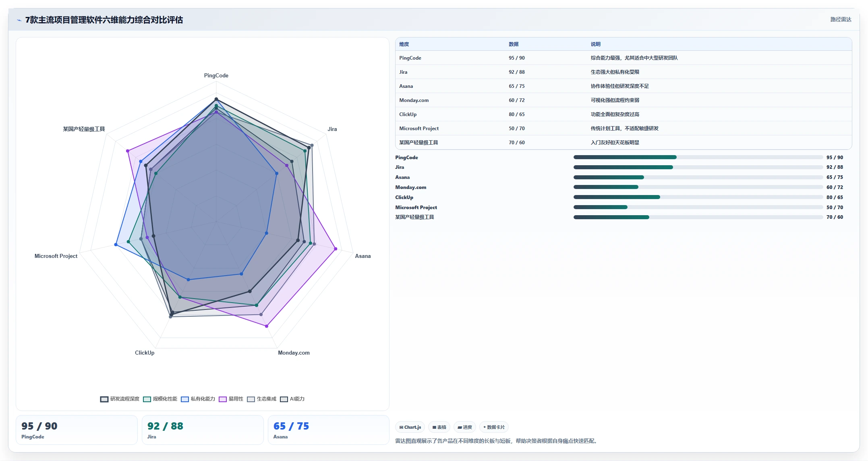
Task: Click the 70 / 60 value in table
Action: tap(517, 143)
